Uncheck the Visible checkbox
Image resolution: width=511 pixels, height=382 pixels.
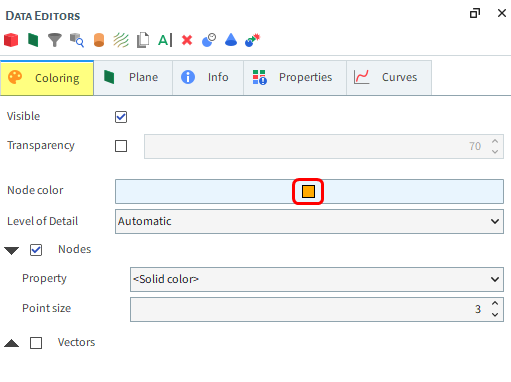[x=121, y=117]
